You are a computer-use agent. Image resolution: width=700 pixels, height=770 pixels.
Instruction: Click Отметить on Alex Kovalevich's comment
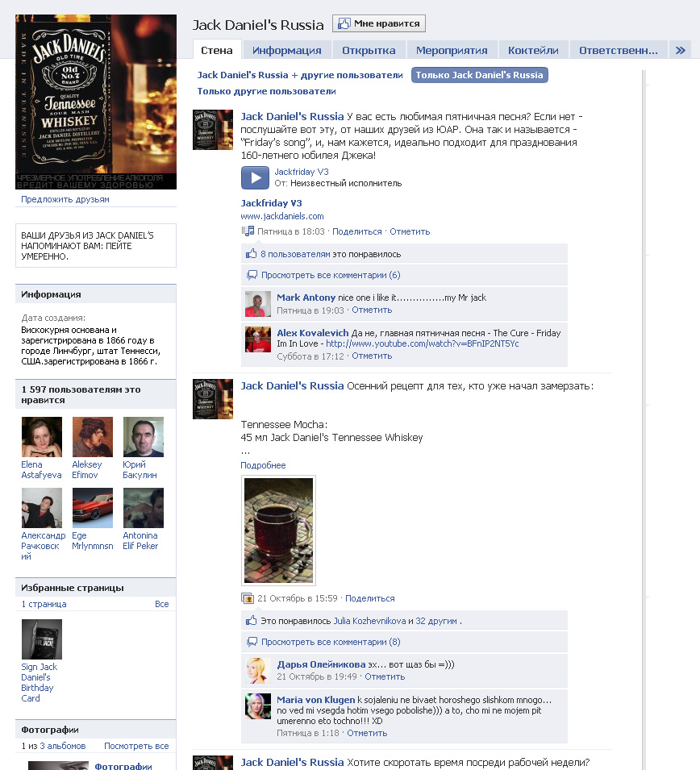(372, 356)
